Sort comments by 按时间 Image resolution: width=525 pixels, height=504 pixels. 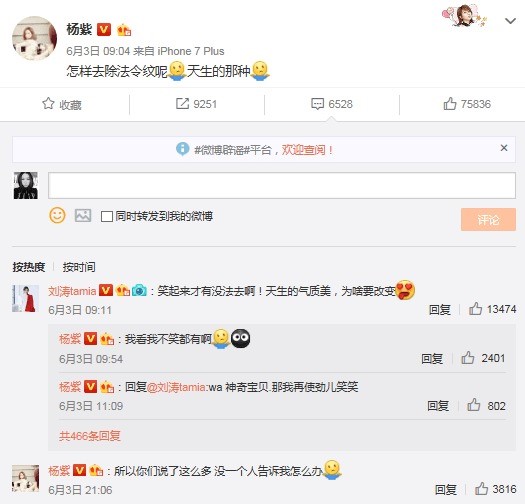pos(79,267)
